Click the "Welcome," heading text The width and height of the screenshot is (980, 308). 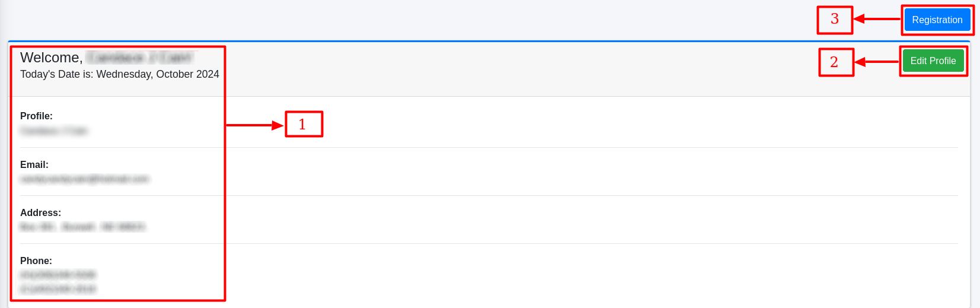51,58
